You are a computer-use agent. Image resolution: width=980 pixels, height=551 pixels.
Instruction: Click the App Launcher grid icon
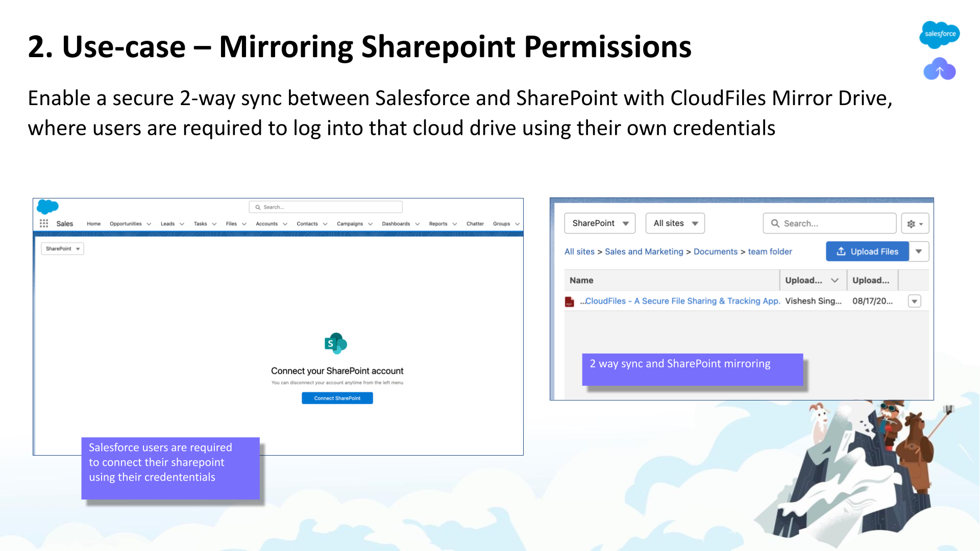coord(44,223)
